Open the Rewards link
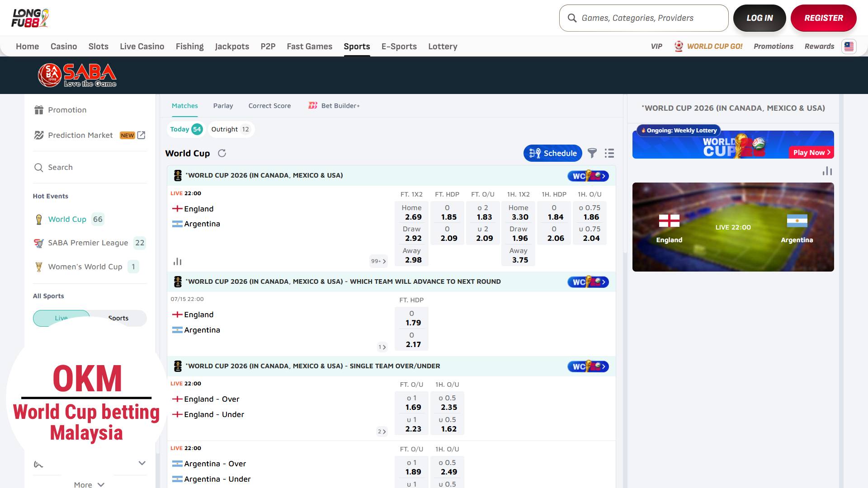The image size is (868, 488). pyautogui.click(x=819, y=46)
